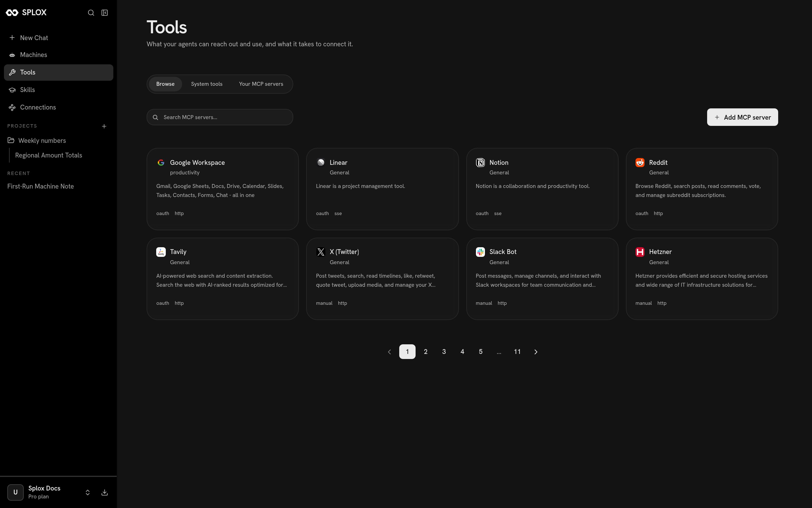The width and height of the screenshot is (812, 508).
Task: Click the Google Workspace logo icon
Action: click(x=161, y=163)
